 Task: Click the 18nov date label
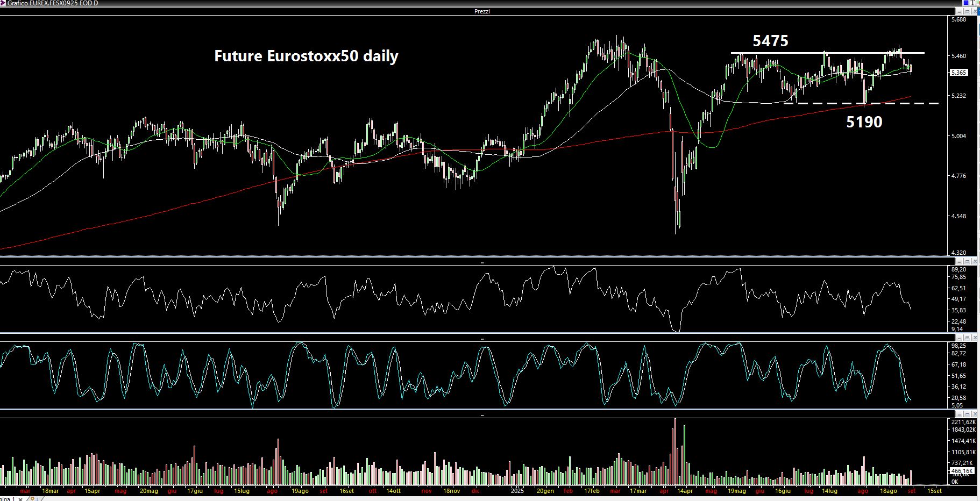click(452, 491)
